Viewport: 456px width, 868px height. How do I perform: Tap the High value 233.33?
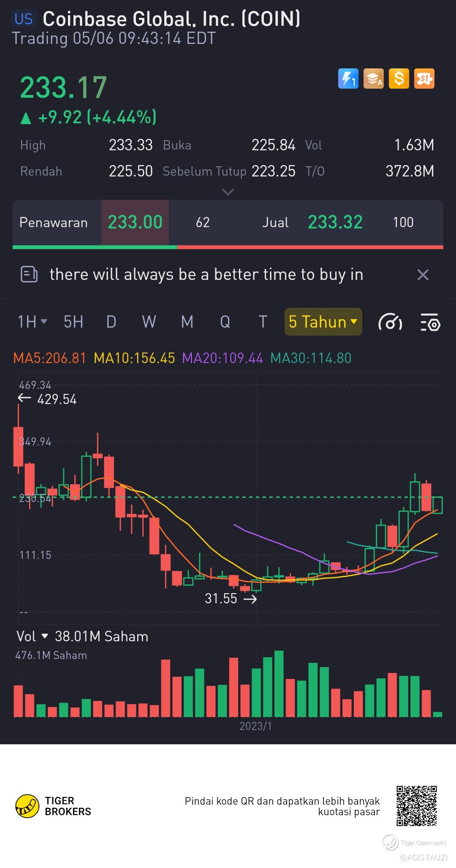point(131,145)
